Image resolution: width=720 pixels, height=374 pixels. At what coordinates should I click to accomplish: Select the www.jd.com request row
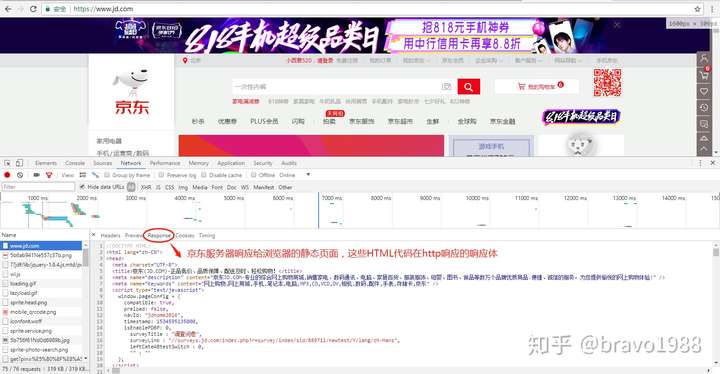click(x=41, y=246)
